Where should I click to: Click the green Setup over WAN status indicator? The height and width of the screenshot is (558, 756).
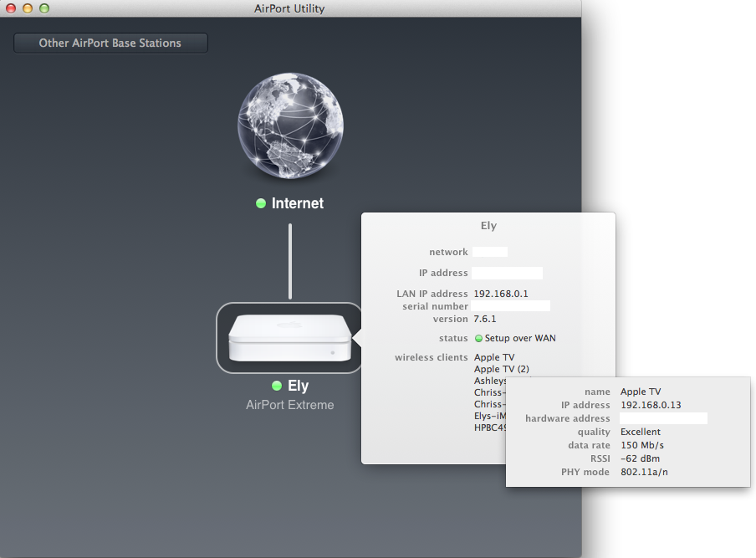coord(478,339)
